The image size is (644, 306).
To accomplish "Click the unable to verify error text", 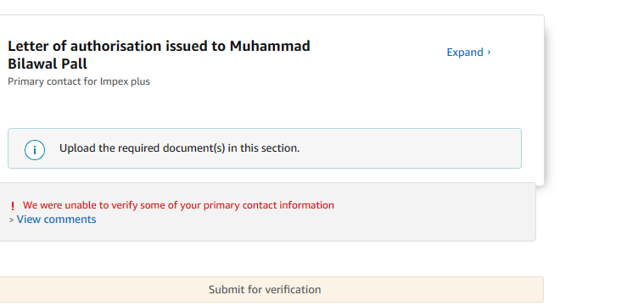I will click(178, 205).
